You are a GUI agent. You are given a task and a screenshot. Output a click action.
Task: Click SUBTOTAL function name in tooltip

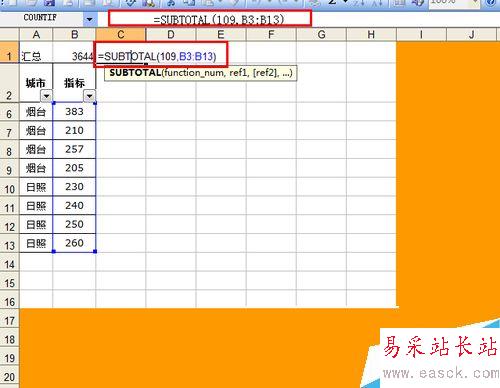tap(135, 72)
